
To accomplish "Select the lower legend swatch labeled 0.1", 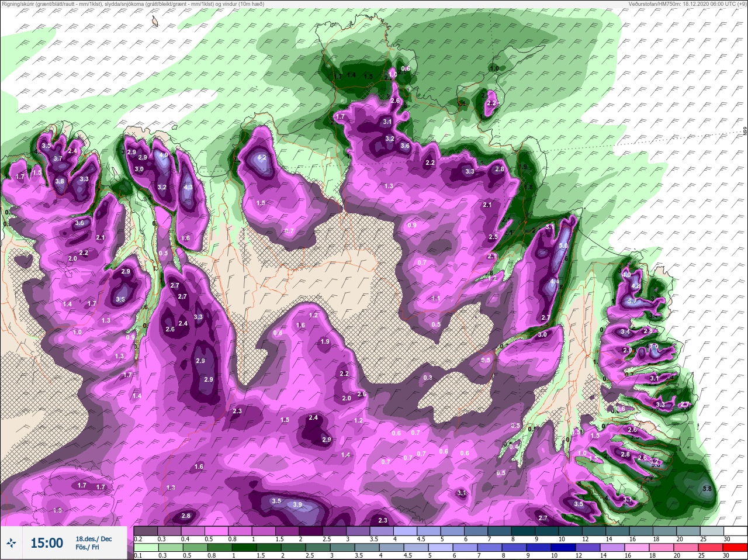I will coord(146,548).
